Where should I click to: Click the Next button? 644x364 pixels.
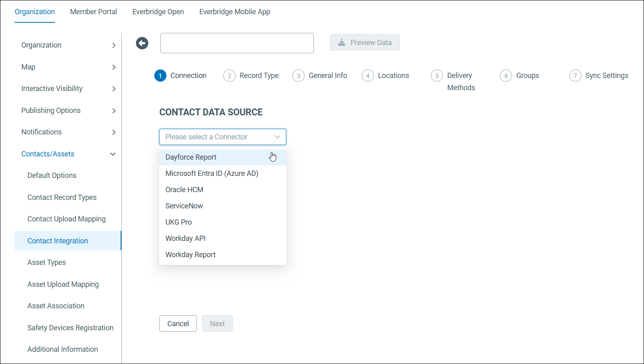(x=217, y=323)
